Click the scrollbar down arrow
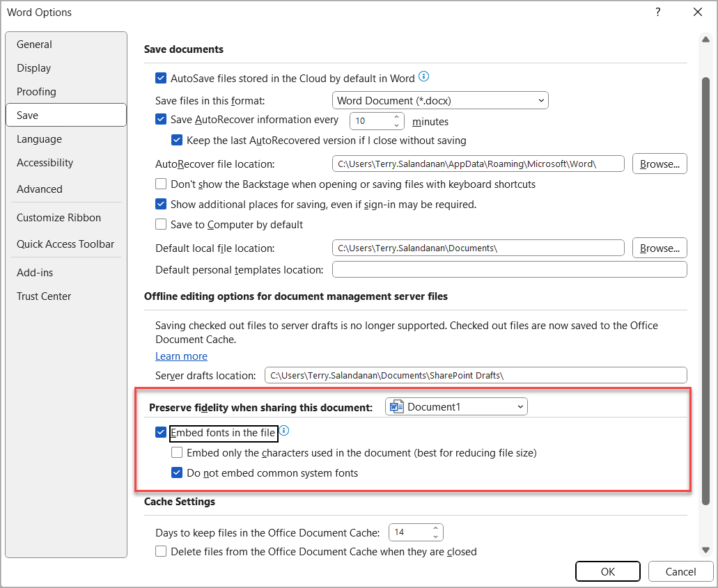 [705, 550]
